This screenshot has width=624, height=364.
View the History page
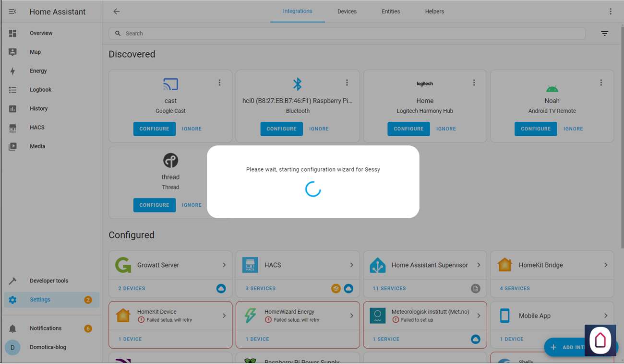click(x=51, y=108)
